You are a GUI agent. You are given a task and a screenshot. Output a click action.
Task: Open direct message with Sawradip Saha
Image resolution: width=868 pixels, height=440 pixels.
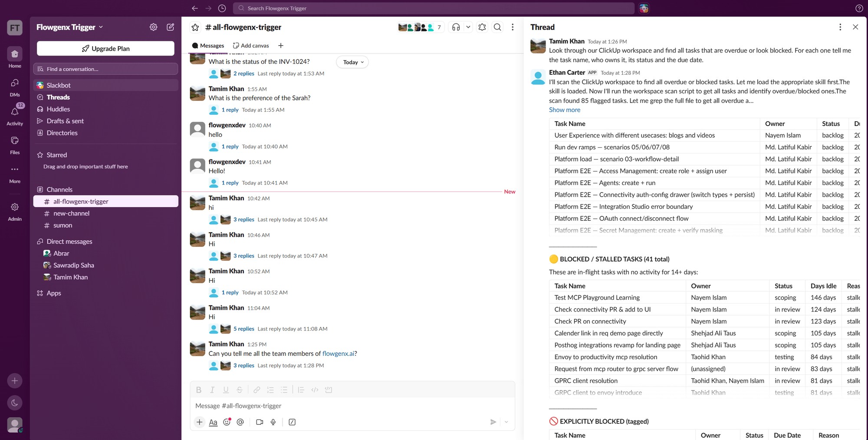click(x=105, y=265)
